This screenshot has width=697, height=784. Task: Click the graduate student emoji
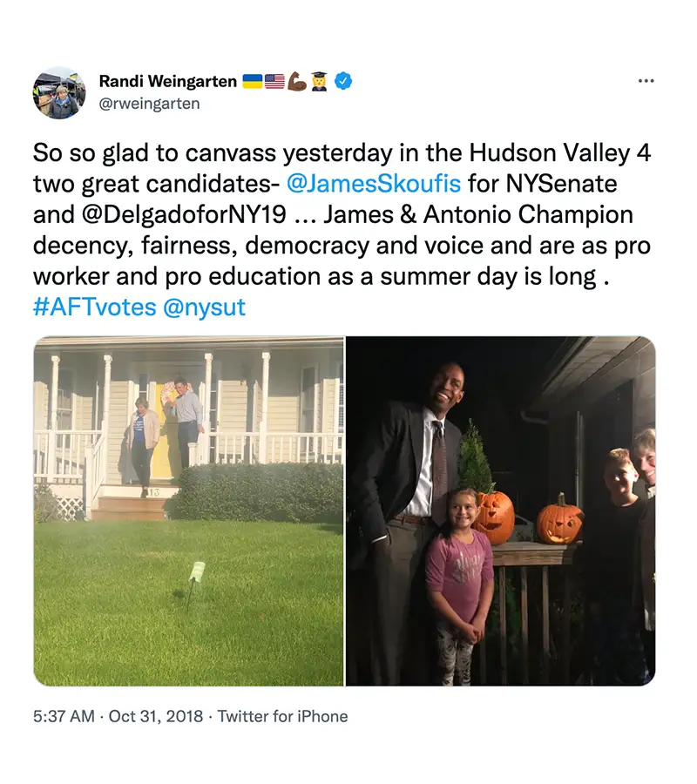319,80
